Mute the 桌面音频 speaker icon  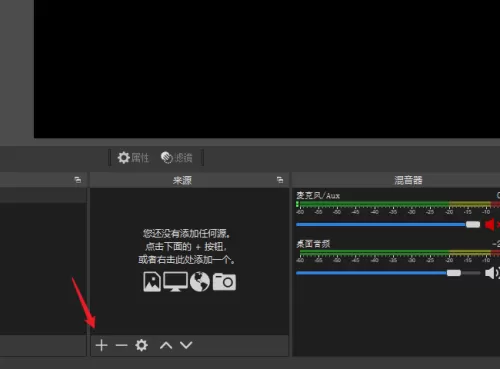[x=491, y=273]
